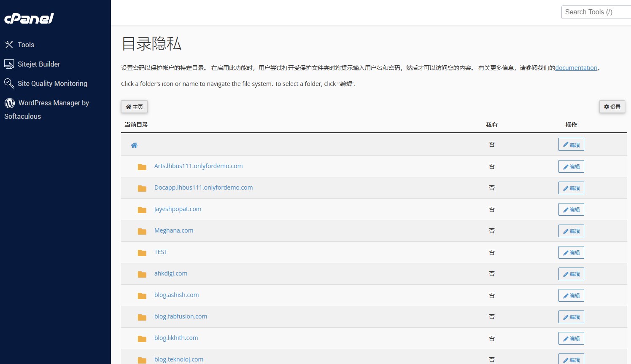Image resolution: width=631 pixels, height=364 pixels.
Task: Click the Site Quality Monitoring magnifier icon
Action: click(x=9, y=83)
